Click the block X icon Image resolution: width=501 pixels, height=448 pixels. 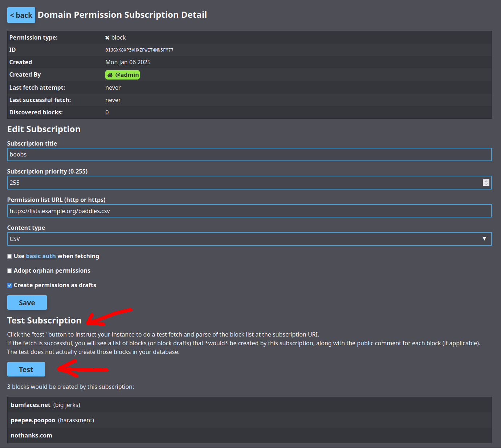click(x=107, y=38)
